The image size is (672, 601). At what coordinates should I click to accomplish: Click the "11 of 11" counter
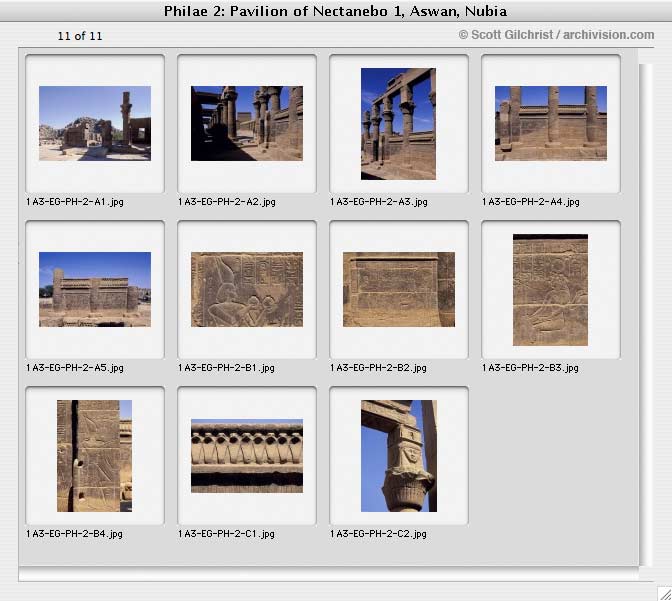80,36
